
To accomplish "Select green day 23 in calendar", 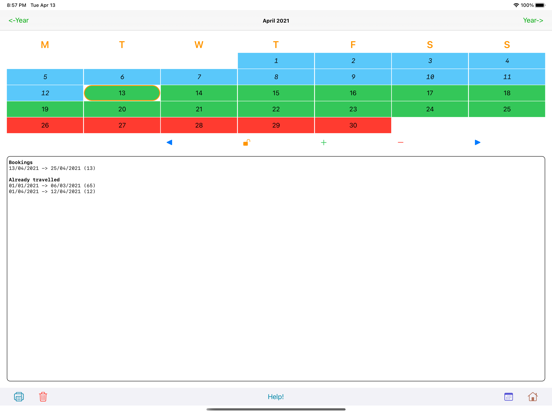I will 353,109.
